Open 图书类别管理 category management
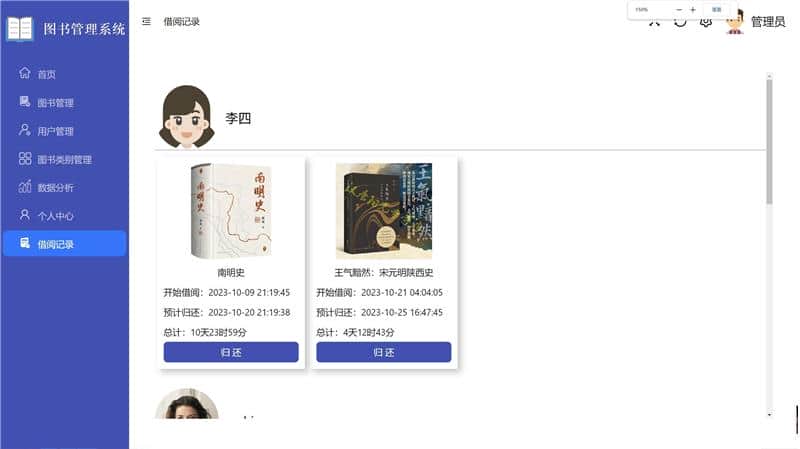800x449 pixels. tap(64, 159)
